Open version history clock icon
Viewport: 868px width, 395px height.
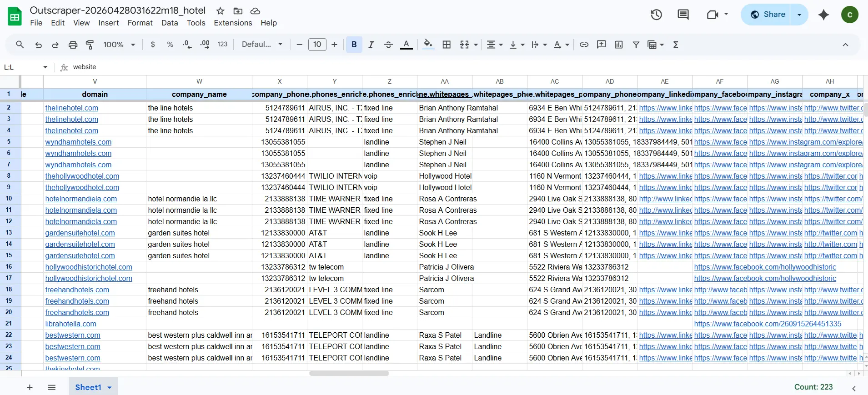click(656, 15)
